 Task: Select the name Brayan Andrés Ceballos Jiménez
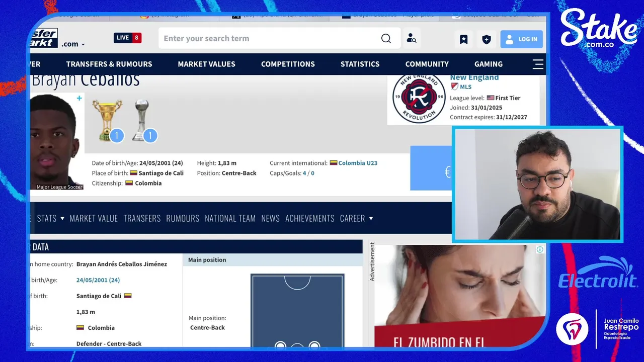pyautogui.click(x=122, y=264)
